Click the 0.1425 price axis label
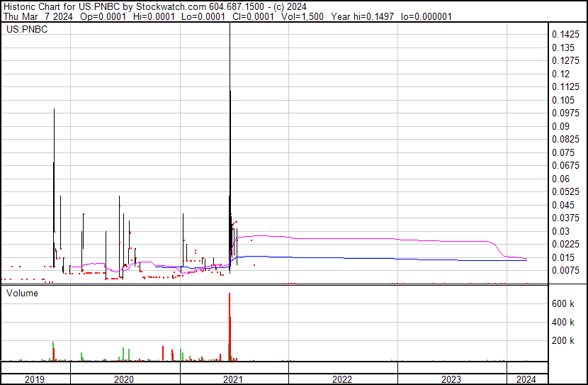The image size is (588, 385). click(x=566, y=35)
